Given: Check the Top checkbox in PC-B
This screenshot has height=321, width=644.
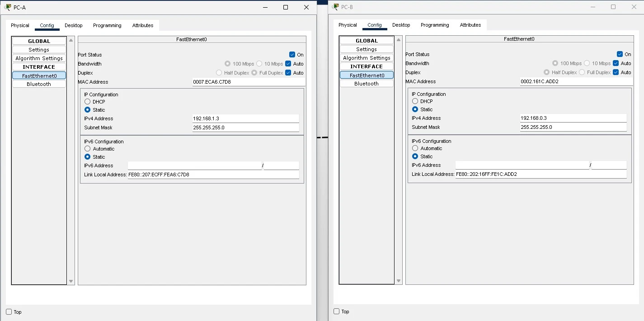Looking at the screenshot, I should point(336,312).
